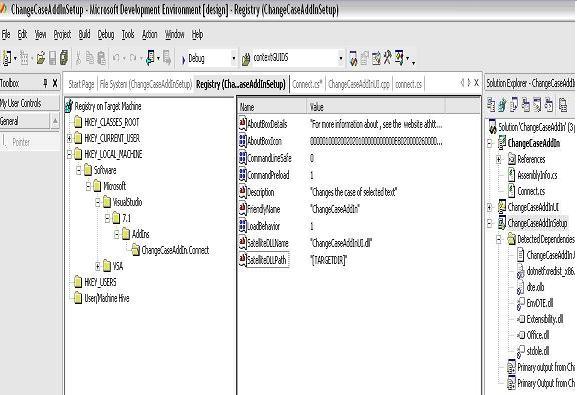The image size is (577, 395).
Task: Switch to the ChangeCaseAddInUI.cpp tab
Action: click(359, 84)
